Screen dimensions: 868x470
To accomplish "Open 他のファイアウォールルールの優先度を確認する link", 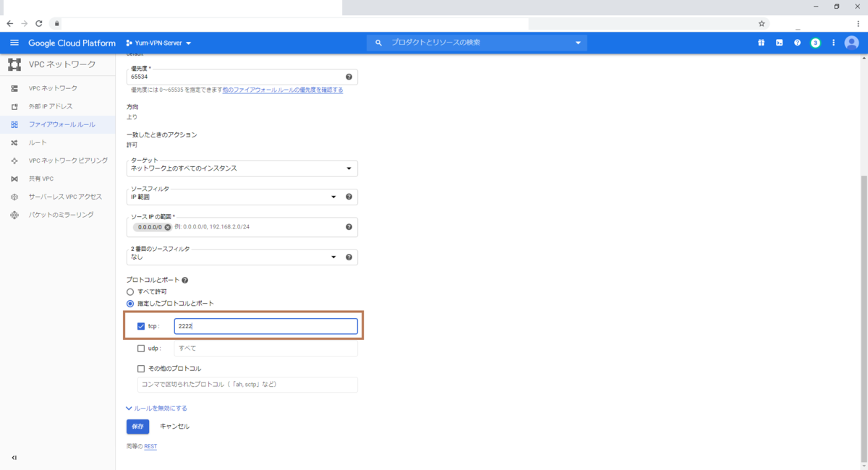I will [x=283, y=90].
